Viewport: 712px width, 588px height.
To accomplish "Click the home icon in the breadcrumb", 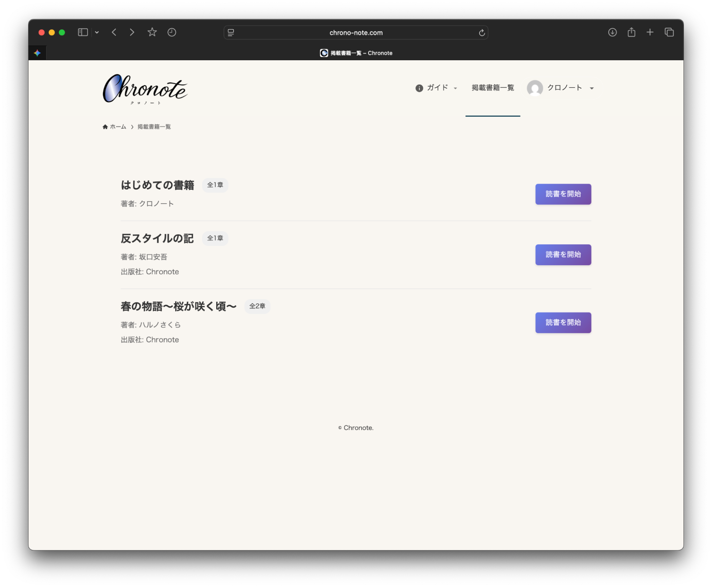I will coord(105,126).
